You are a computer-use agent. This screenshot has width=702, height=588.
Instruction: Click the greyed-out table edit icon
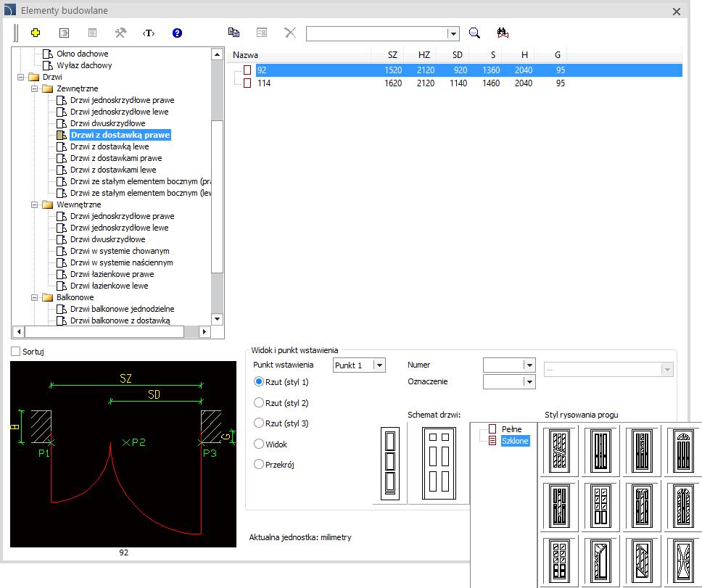coord(262,32)
